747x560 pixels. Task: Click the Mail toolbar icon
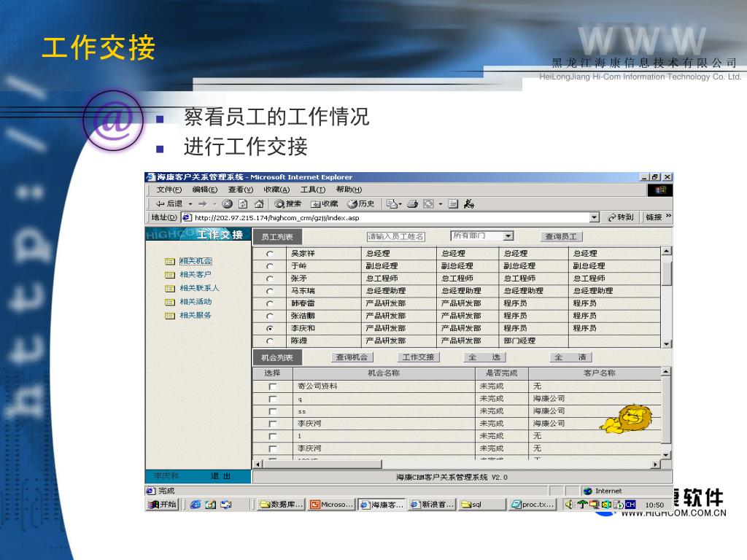tap(392, 204)
